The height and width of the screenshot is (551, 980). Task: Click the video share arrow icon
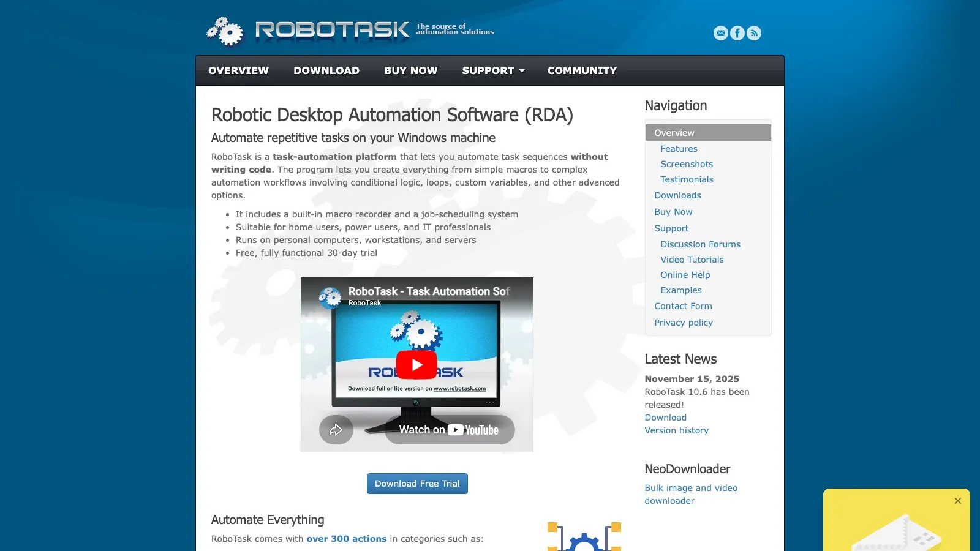tap(336, 430)
